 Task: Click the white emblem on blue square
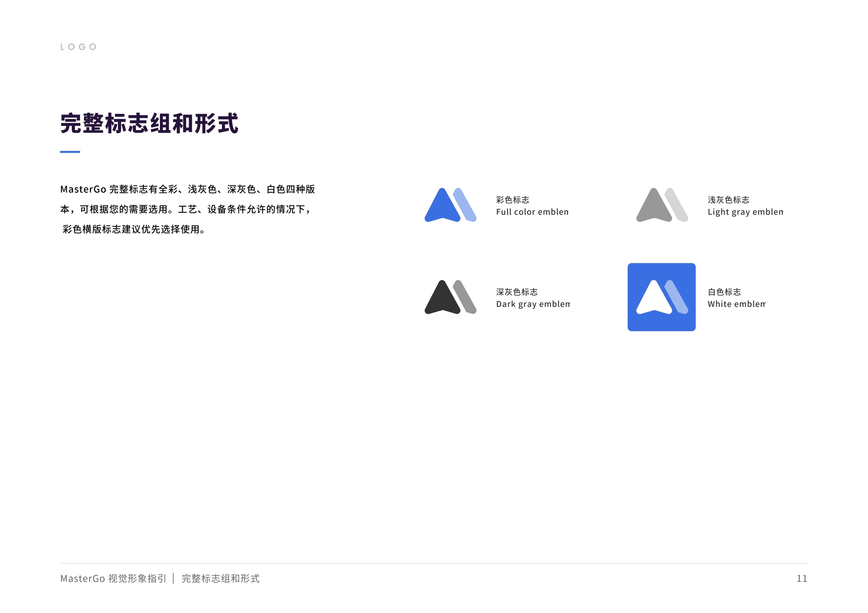(662, 297)
